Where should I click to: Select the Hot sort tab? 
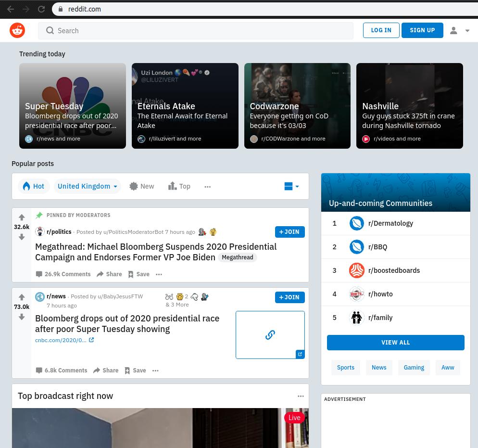(x=34, y=186)
